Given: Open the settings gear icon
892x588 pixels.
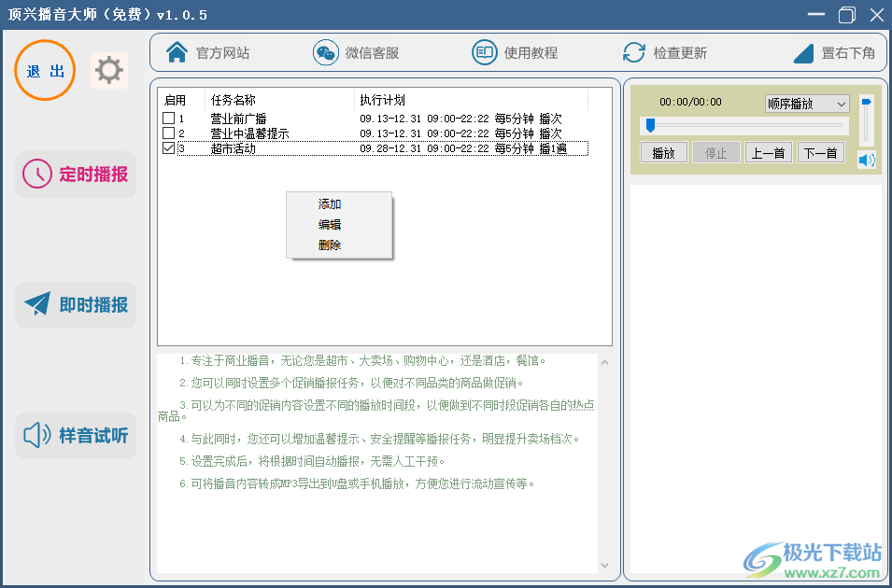Looking at the screenshot, I should [109, 69].
